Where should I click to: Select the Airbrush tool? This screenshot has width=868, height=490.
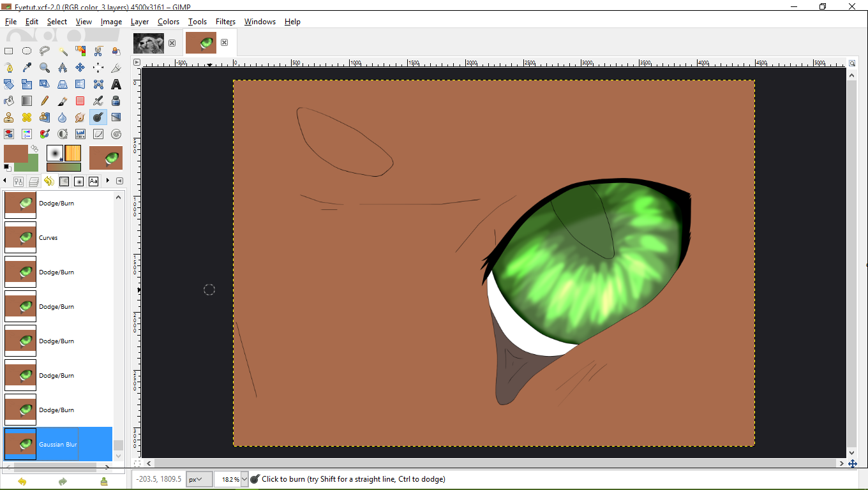(x=98, y=101)
